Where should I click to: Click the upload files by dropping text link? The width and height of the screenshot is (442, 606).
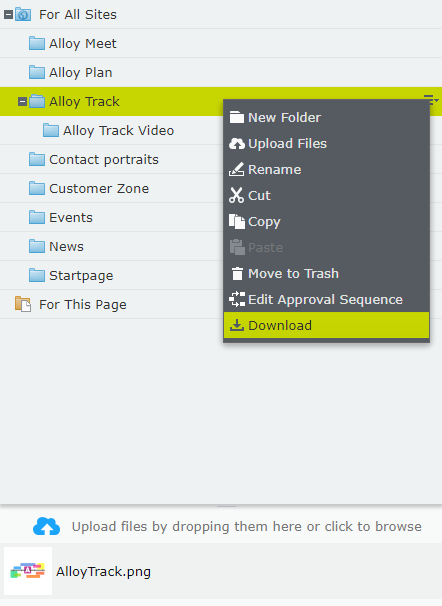(x=246, y=526)
